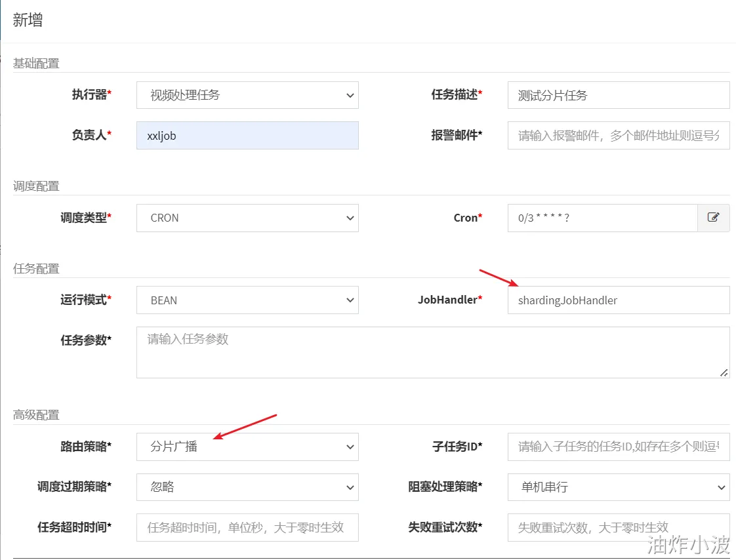Open the 调度类型 CRON dropdown
The width and height of the screenshot is (736, 560).
point(247,218)
